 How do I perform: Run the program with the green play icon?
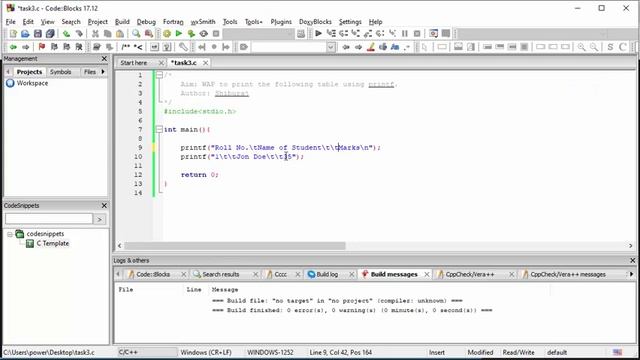[x=179, y=34]
